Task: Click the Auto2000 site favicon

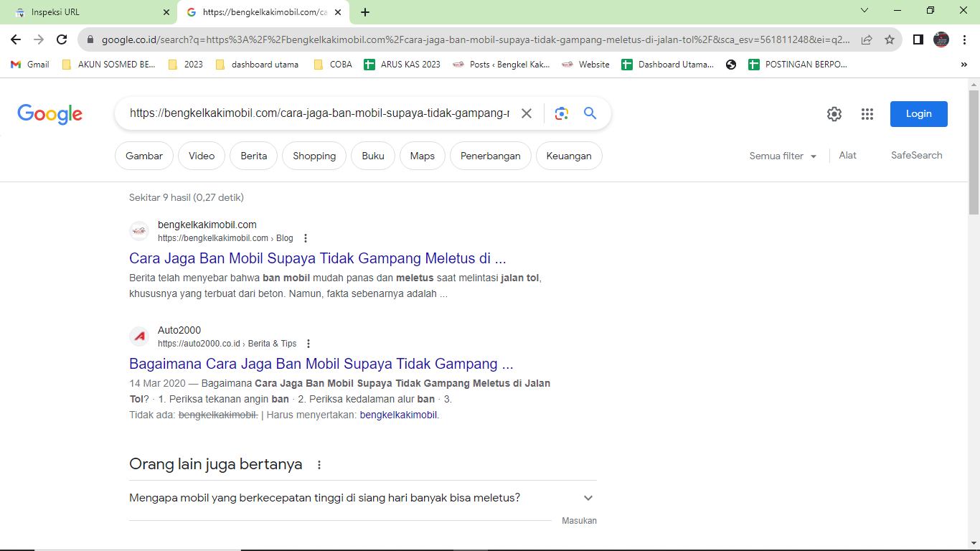Action: (139, 336)
